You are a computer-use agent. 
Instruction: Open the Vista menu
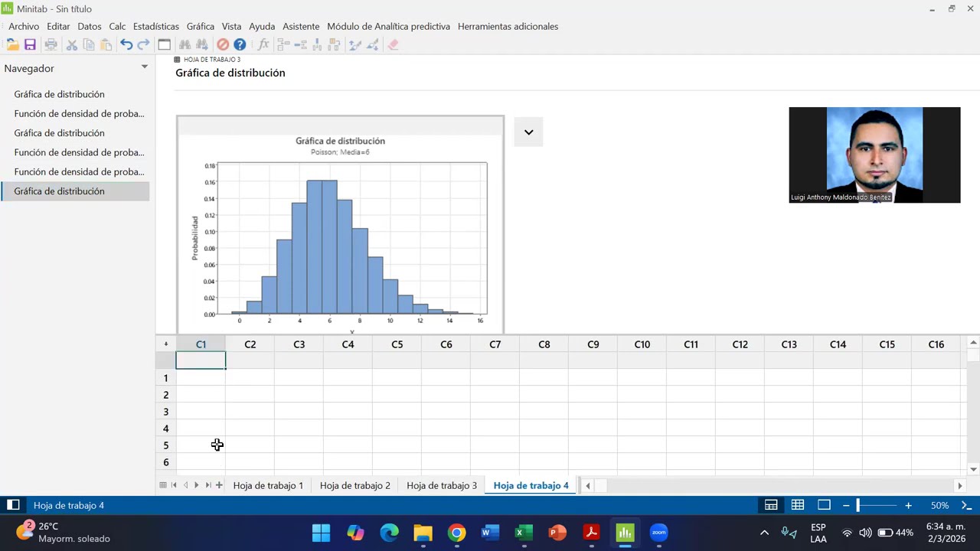pyautogui.click(x=231, y=26)
